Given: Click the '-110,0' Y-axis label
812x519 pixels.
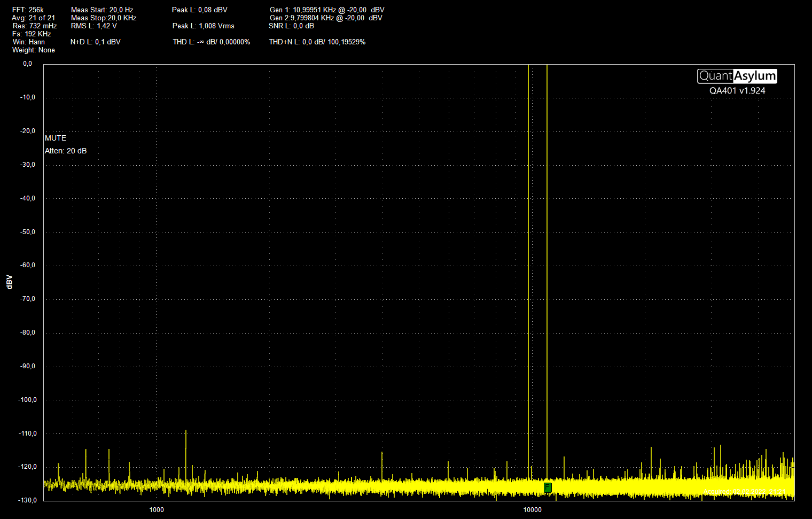Looking at the screenshot, I should click(28, 433).
